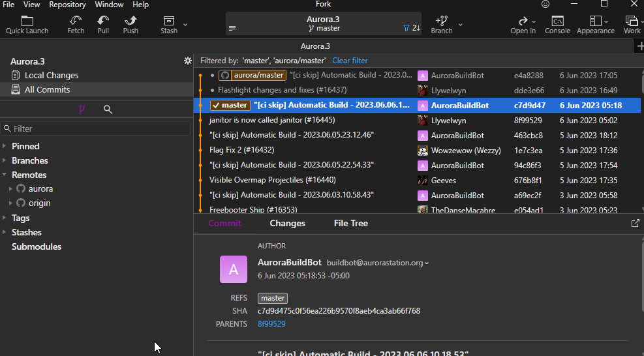This screenshot has height=356, width=644.
Task: Open the Branch dropdown arrow
Action: pyautogui.click(x=461, y=25)
